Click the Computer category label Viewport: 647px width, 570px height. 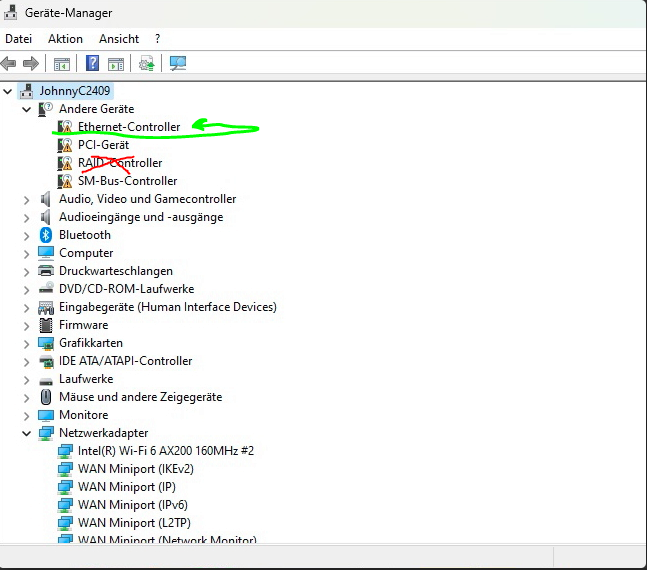[x=86, y=253]
